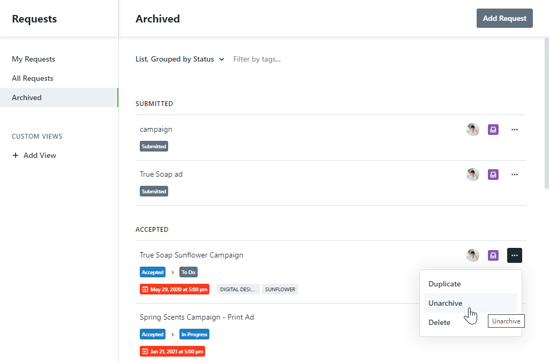Open the True Soap Sunflower Campaign request
Screen dimensions: 550x363
191,255
